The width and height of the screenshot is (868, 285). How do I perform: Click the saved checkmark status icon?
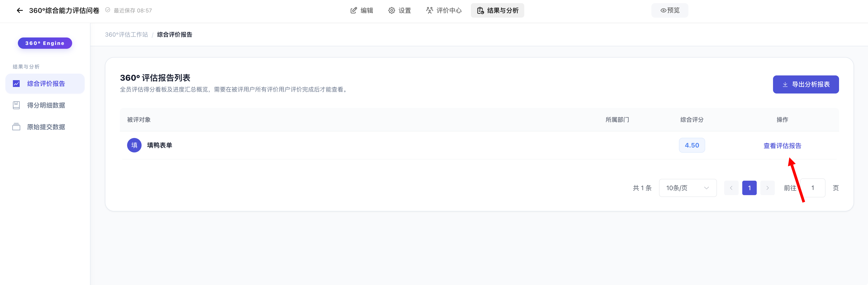tap(107, 10)
